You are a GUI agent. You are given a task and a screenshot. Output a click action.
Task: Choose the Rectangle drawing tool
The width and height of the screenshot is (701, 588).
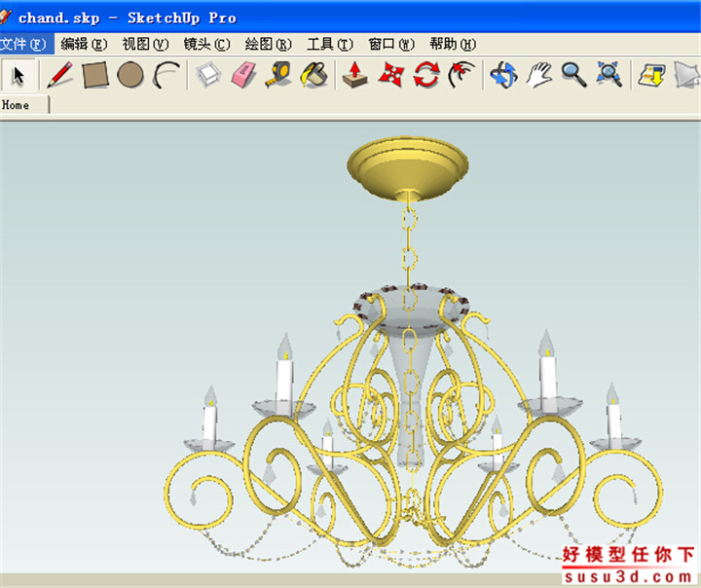tap(95, 75)
